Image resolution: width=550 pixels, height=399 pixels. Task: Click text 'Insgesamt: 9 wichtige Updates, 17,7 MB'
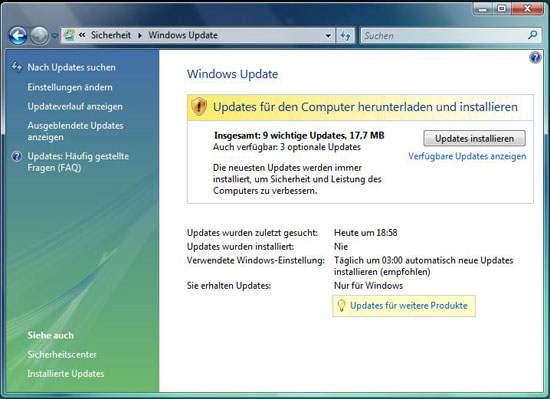pos(299,135)
